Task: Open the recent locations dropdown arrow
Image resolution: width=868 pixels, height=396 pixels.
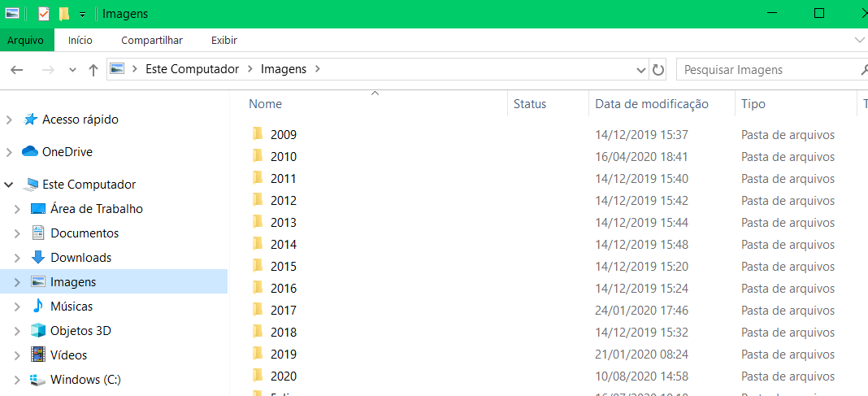Action: tap(72, 70)
